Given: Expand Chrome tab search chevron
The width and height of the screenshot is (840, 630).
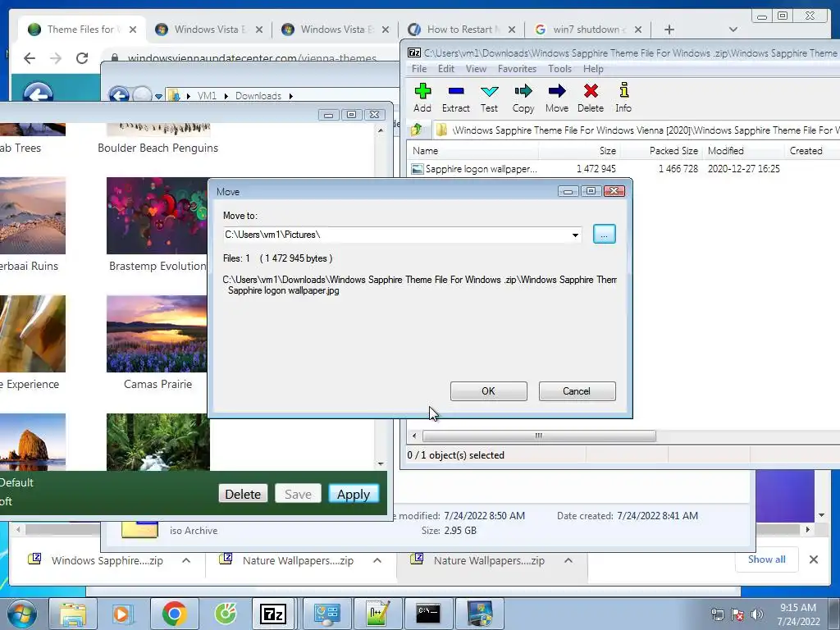Looking at the screenshot, I should 733,30.
